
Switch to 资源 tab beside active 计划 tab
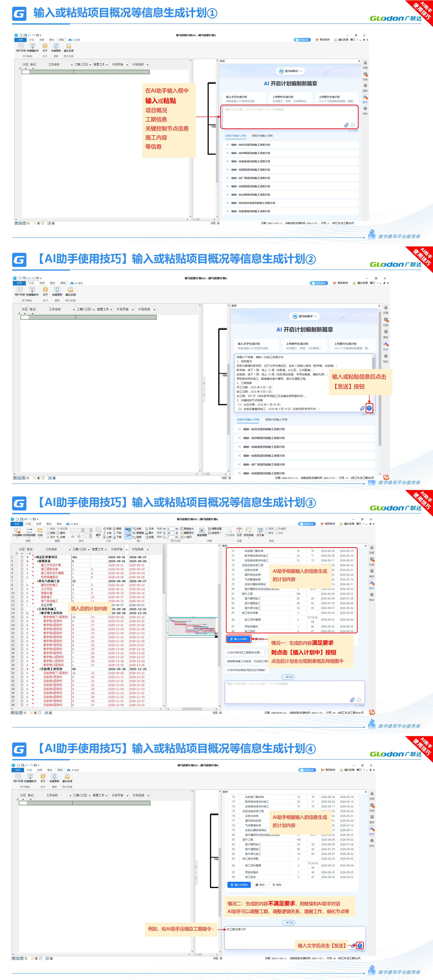point(38,524)
